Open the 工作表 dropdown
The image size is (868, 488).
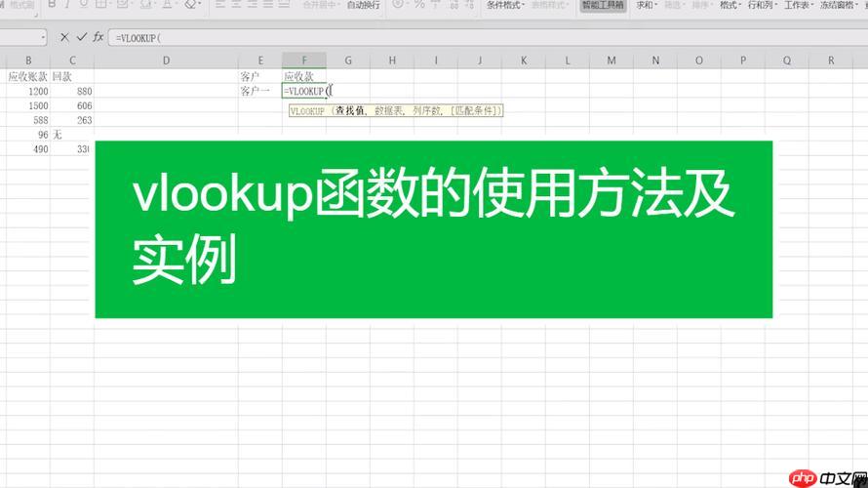[799, 5]
